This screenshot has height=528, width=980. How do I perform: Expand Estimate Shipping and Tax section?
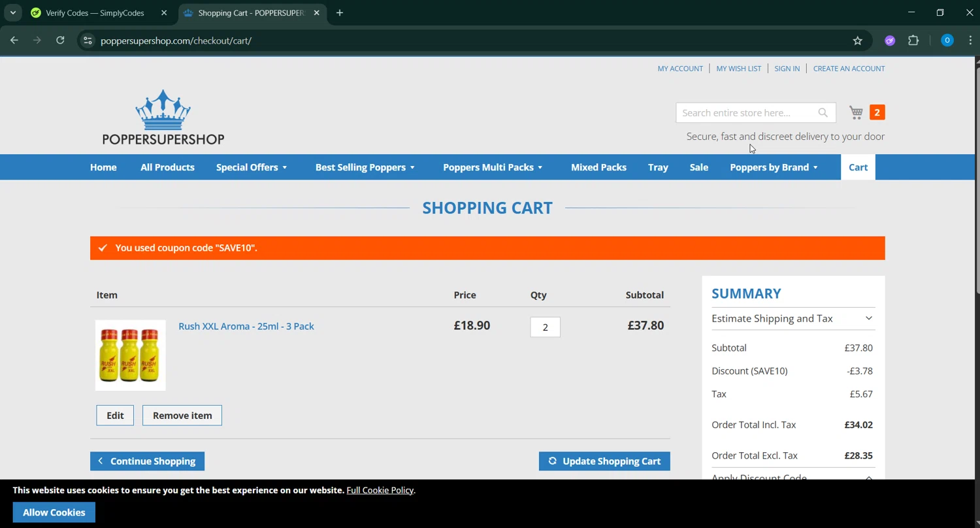coord(792,318)
